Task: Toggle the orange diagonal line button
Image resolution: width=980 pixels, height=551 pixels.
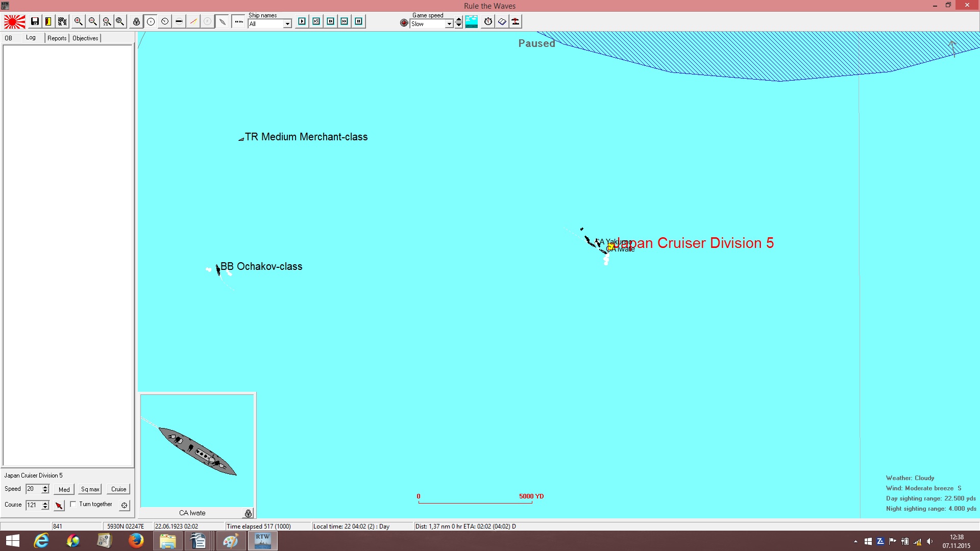Action: tap(193, 21)
